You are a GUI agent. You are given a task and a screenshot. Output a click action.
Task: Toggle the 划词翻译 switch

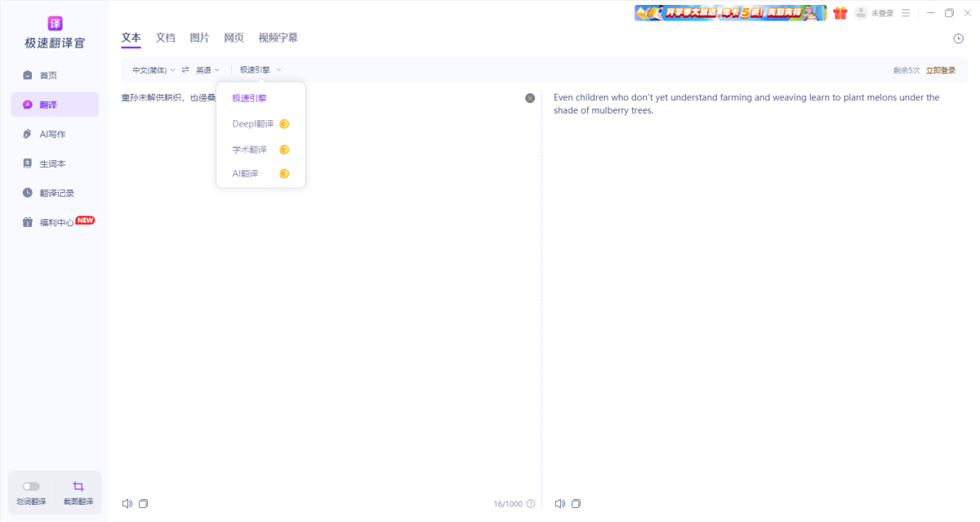[x=31, y=487]
